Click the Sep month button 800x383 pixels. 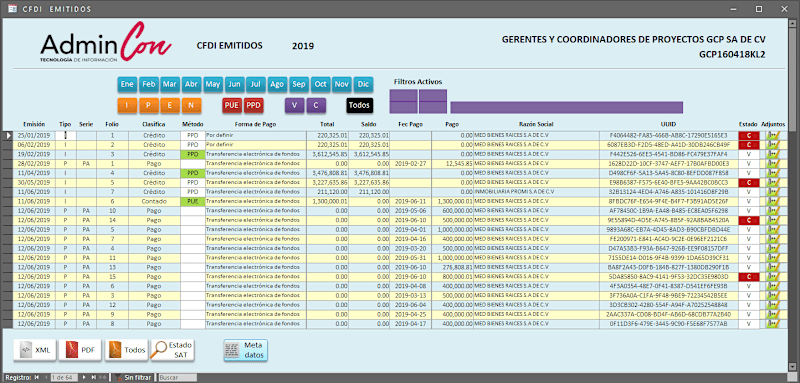299,84
